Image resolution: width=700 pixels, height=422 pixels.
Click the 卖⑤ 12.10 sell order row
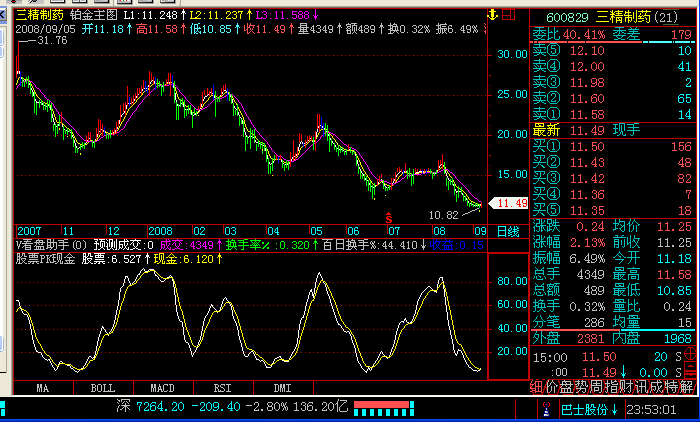(612, 50)
